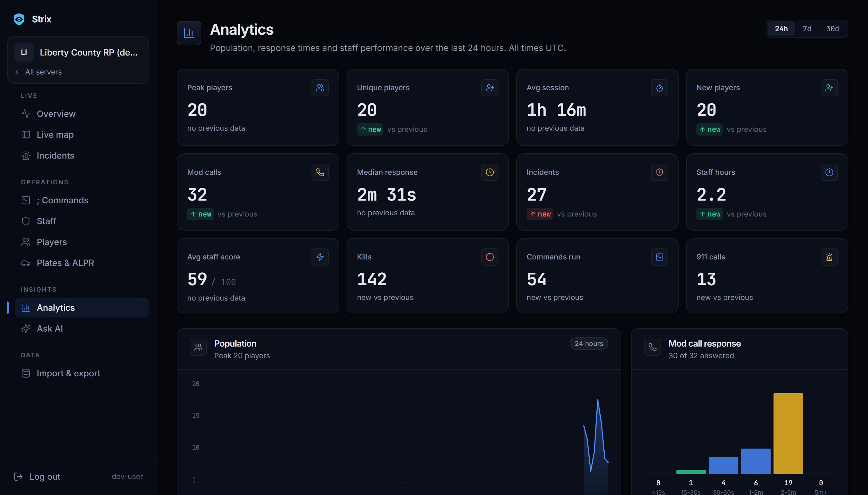This screenshot has height=495, width=868.
Task: Click the blue 30-60s response bar
Action: pos(723,466)
